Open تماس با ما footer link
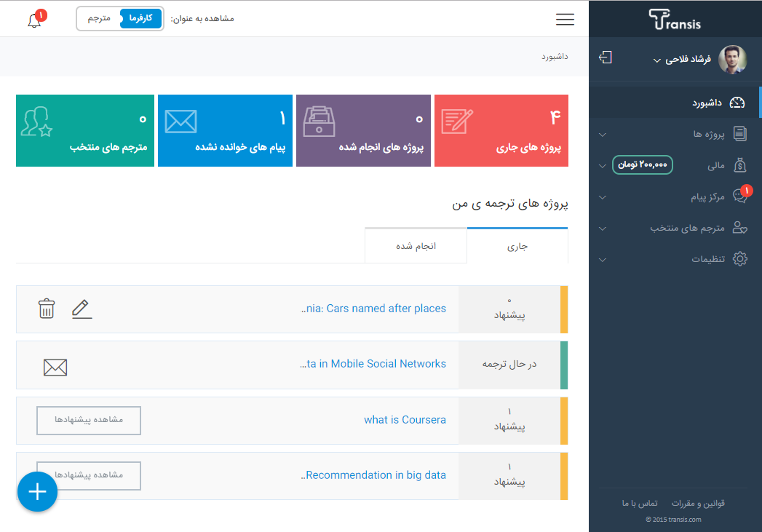This screenshot has width=762, height=532. pyautogui.click(x=640, y=504)
